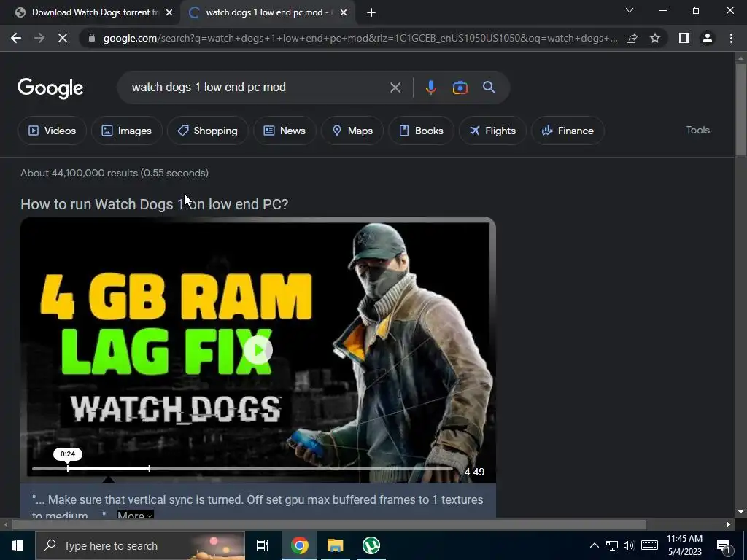Open Chrome from the taskbar
The height and width of the screenshot is (560, 747).
click(x=300, y=545)
